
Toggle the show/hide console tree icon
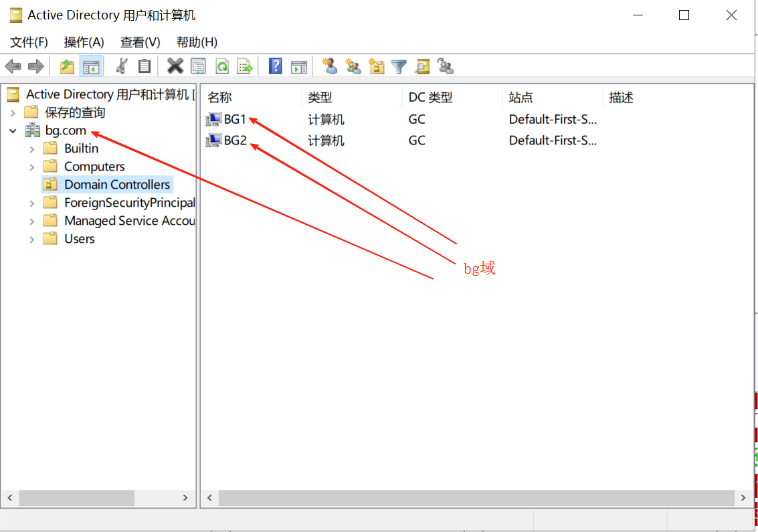tap(91, 66)
